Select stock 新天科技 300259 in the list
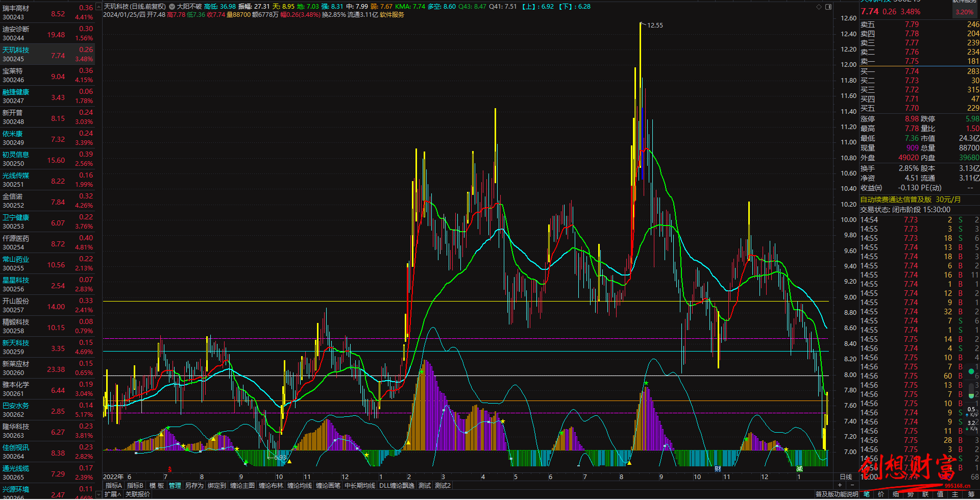This screenshot has width=980, height=500. pos(47,347)
